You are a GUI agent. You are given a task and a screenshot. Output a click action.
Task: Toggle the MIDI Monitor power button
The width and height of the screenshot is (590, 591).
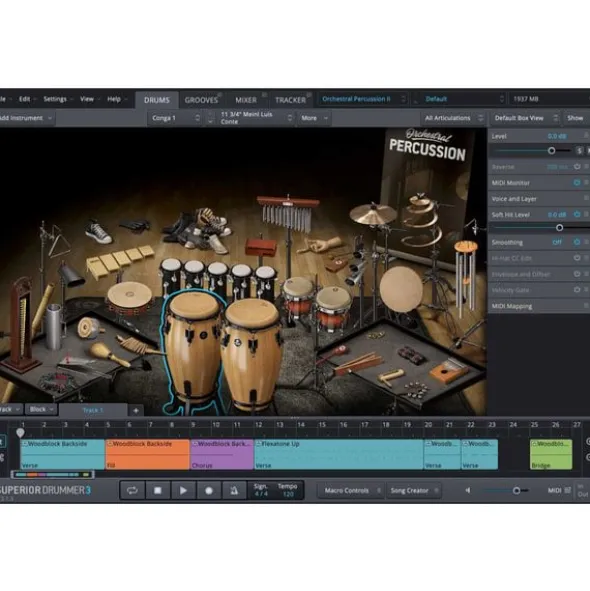(577, 183)
